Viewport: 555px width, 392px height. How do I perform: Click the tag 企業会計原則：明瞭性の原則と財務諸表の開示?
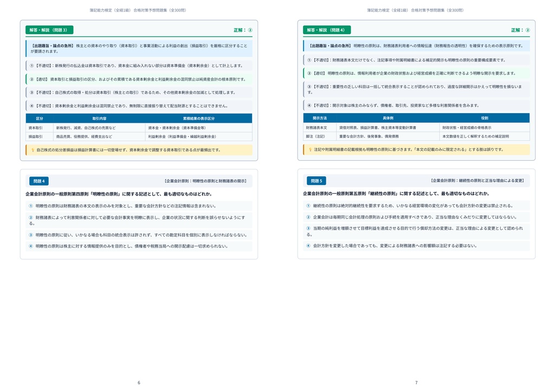coord(205,181)
